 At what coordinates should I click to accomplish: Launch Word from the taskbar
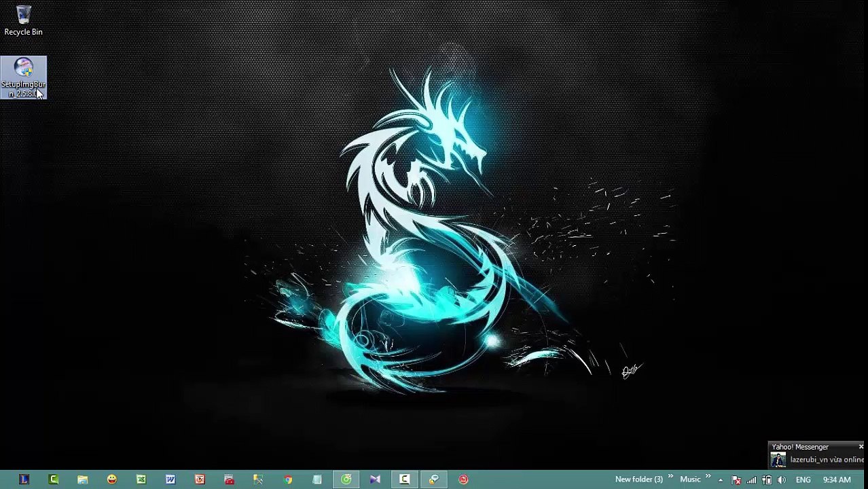click(170, 479)
